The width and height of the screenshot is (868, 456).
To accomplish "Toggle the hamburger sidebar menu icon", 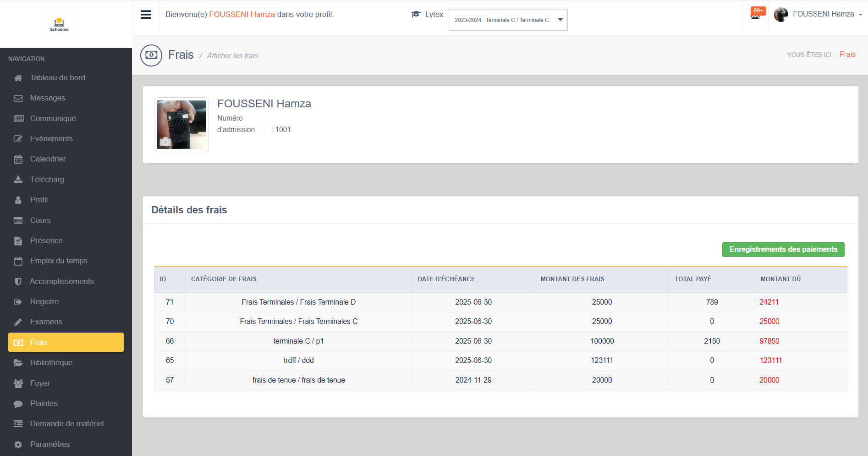I will click(146, 15).
